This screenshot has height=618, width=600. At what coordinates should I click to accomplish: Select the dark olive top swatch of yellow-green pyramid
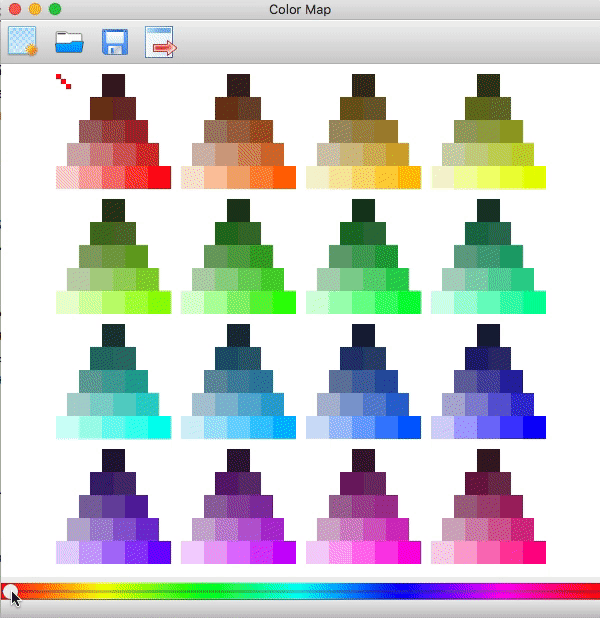tap(488, 86)
